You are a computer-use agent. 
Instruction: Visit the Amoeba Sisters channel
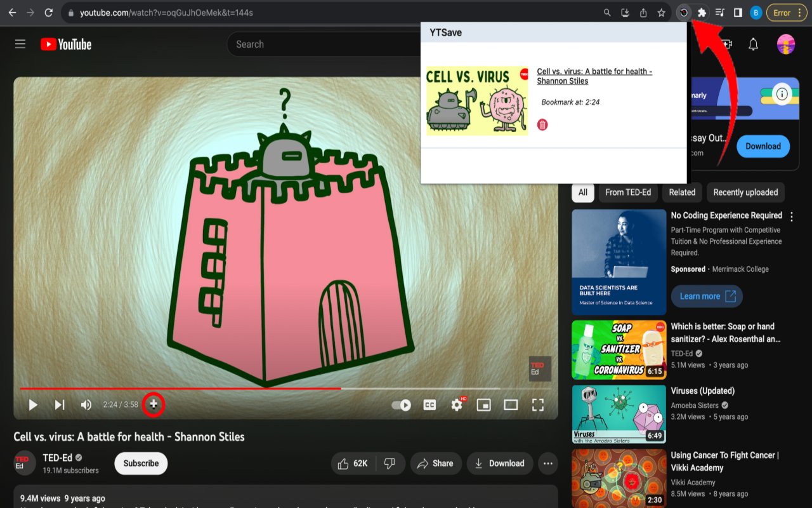695,405
